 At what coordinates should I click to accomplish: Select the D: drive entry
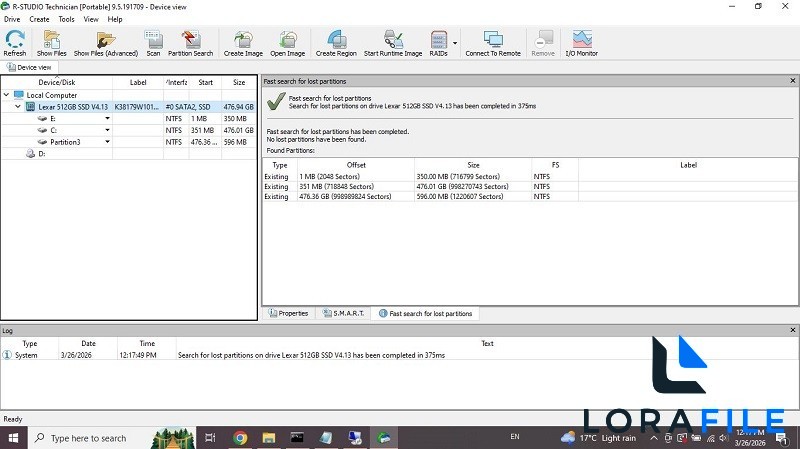42,154
